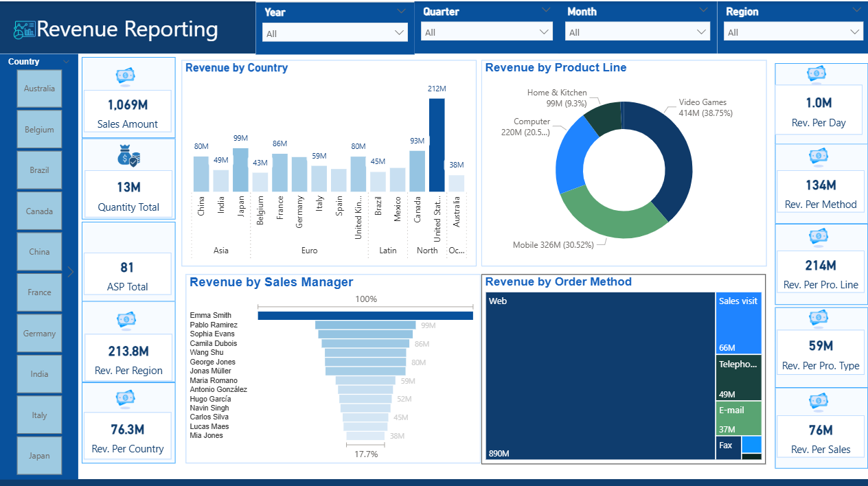Expand the Country panel side arrow
This screenshot has height=486, width=868.
[x=71, y=272]
